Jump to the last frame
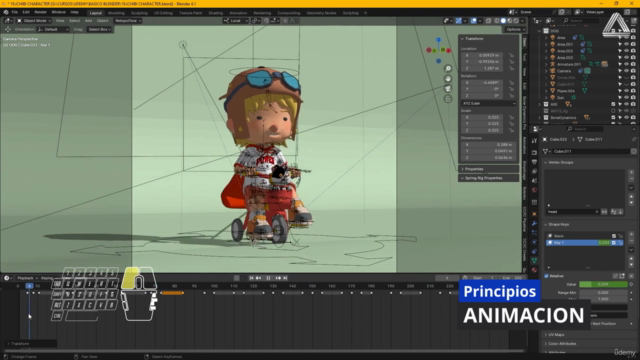Viewport: 640px width, 360px height. tap(285, 278)
